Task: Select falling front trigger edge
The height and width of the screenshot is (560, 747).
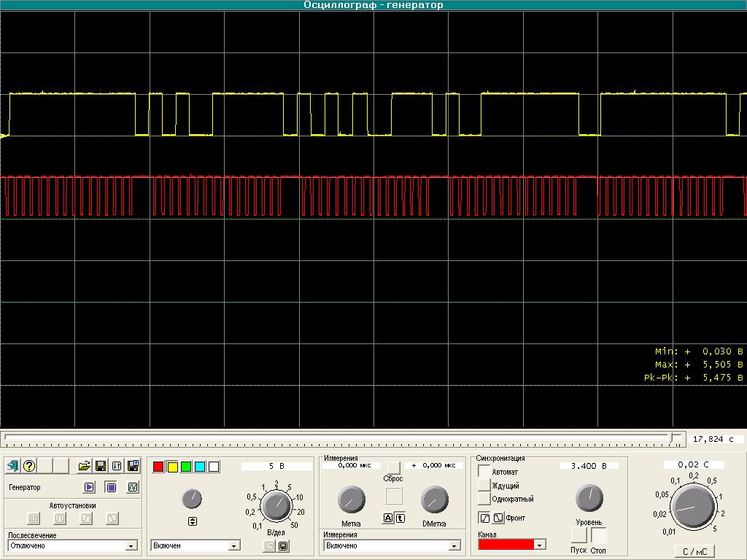Action: [x=498, y=518]
